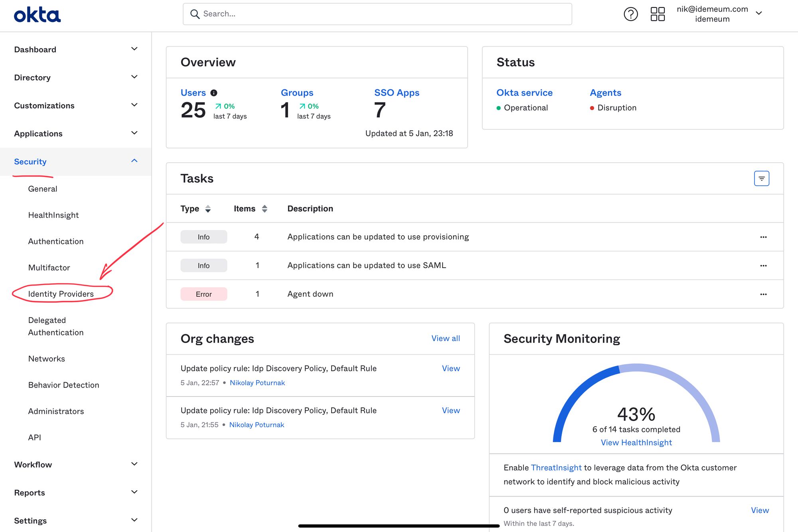Click the Okta logo
The height and width of the screenshot is (532, 798).
pyautogui.click(x=37, y=15)
